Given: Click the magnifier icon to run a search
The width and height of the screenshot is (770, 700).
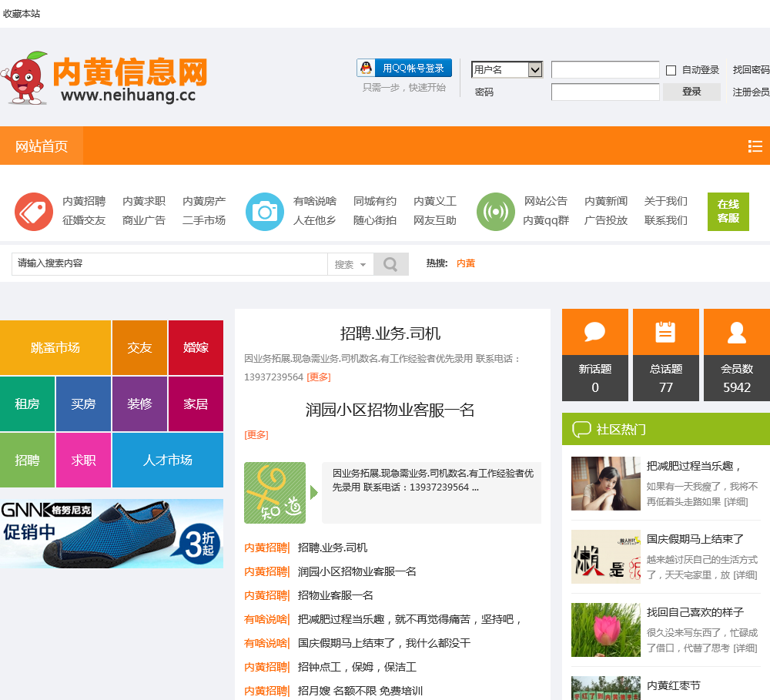Looking at the screenshot, I should tap(390, 263).
